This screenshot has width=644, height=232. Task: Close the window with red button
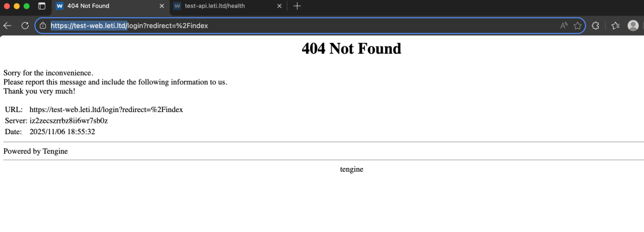click(x=7, y=6)
